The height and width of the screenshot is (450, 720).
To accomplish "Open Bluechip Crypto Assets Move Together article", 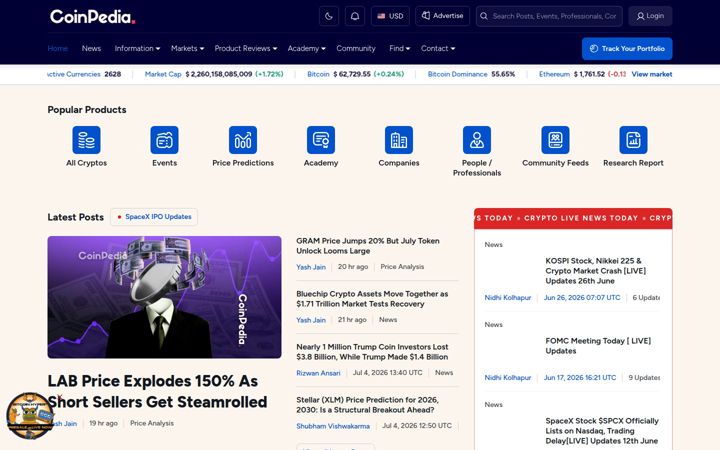I will coord(372,299).
